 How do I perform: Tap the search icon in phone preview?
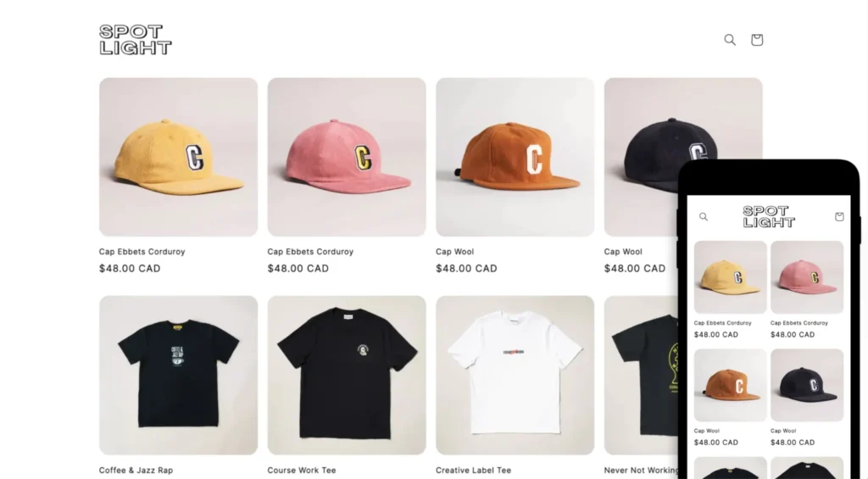pos(704,216)
